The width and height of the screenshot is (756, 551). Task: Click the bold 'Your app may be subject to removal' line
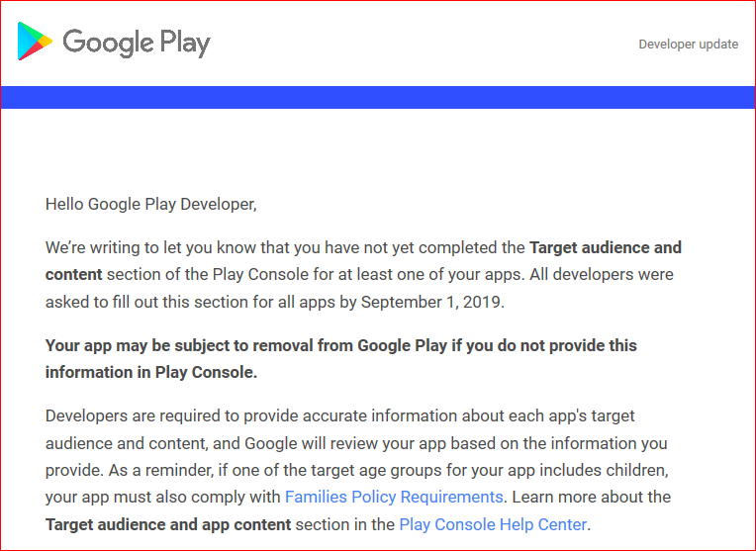[340, 345]
